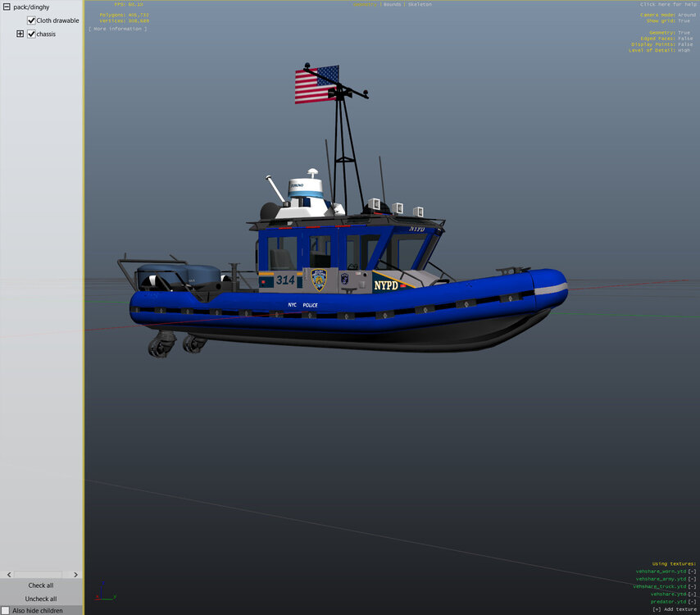Collapse the pack/dinghy tree root
The image size is (700, 615).
pos(7,7)
